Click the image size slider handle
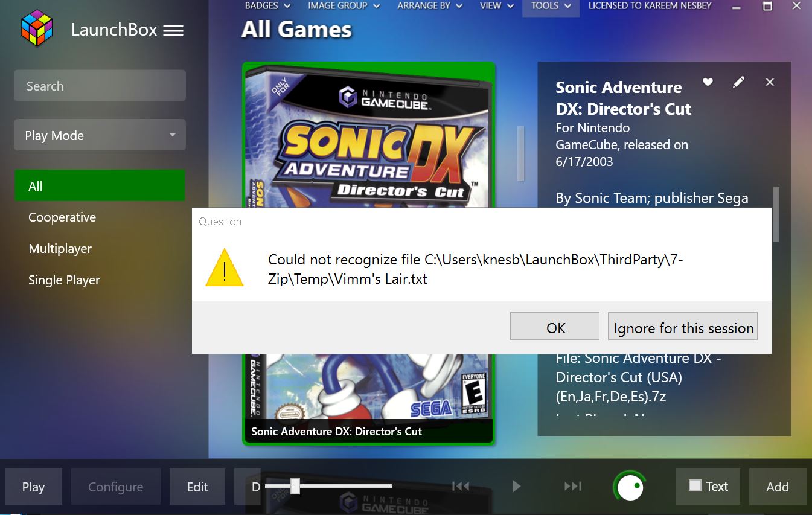Screen dimensions: 812x515 pyautogui.click(x=295, y=485)
